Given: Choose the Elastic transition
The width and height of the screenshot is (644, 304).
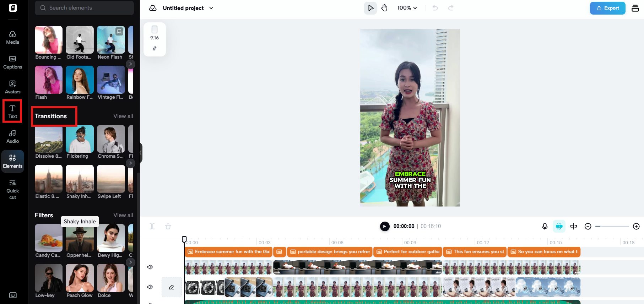Looking at the screenshot, I should click(x=49, y=179).
